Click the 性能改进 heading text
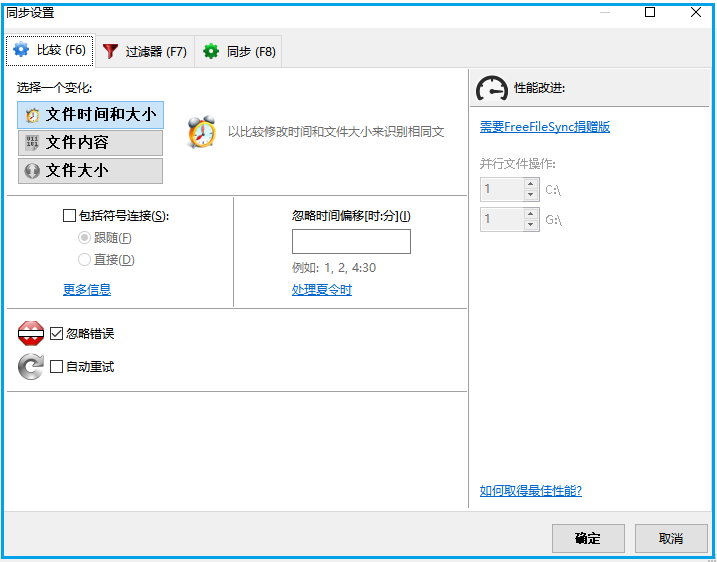This screenshot has height=562, width=717. (540, 88)
